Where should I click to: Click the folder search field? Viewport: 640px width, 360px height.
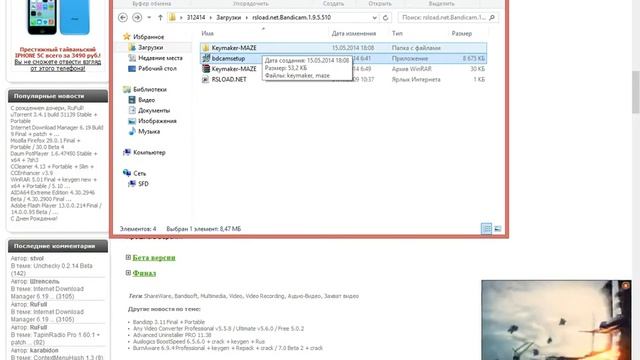tap(443, 18)
